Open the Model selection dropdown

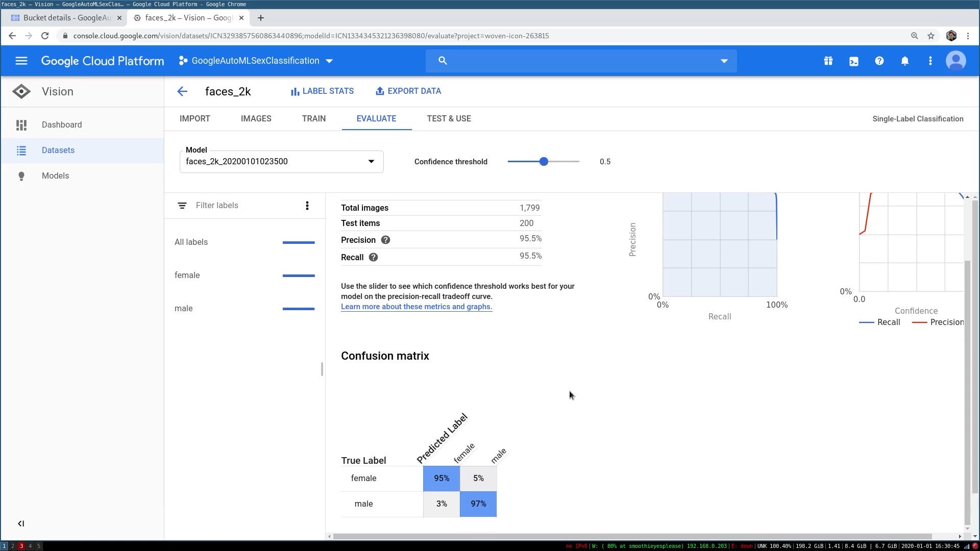point(371,161)
